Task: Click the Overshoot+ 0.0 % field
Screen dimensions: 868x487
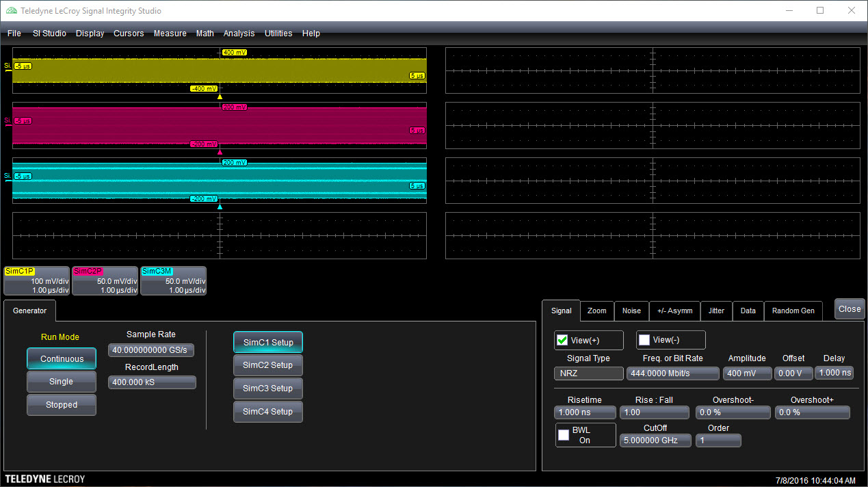Action: (x=813, y=412)
